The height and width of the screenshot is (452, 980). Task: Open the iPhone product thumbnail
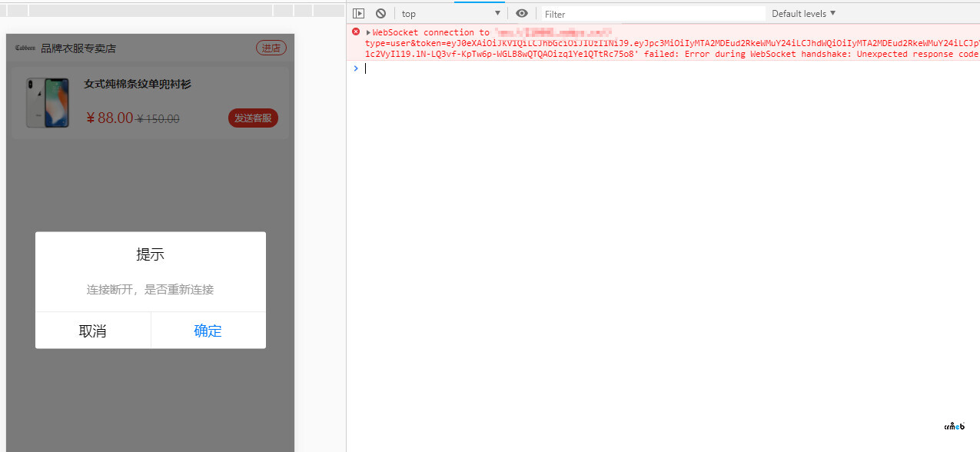coord(47,102)
